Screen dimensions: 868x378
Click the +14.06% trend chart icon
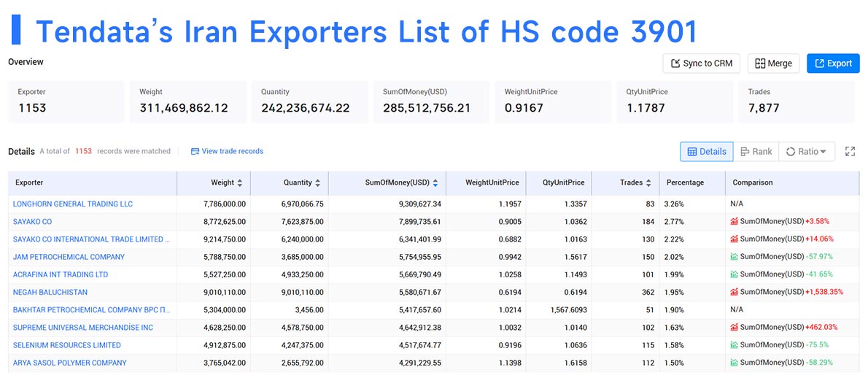(x=735, y=239)
